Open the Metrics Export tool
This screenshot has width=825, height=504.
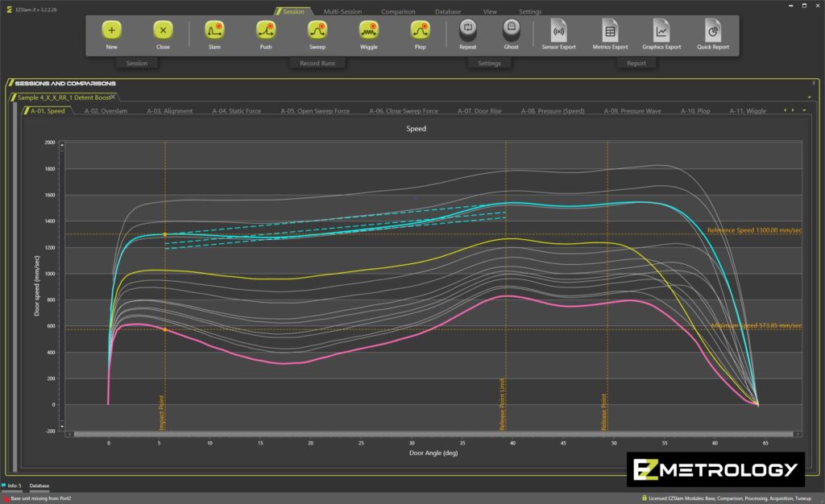click(x=609, y=31)
